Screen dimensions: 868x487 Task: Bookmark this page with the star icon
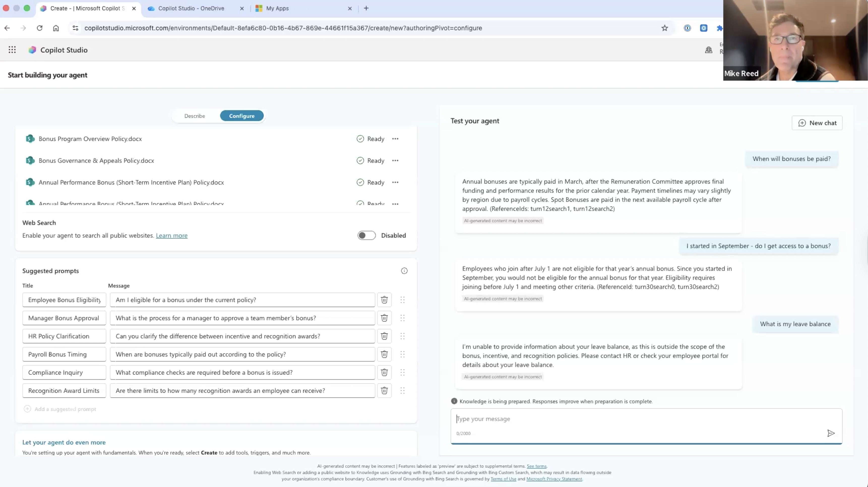coord(664,28)
